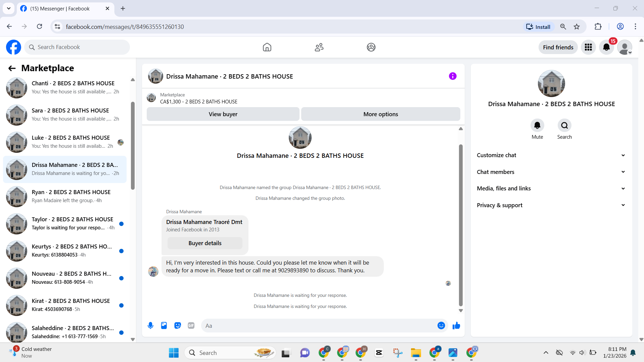Viewport: 644px width, 362px height.
Task: Click the Aa message input field
Action: [319, 326]
